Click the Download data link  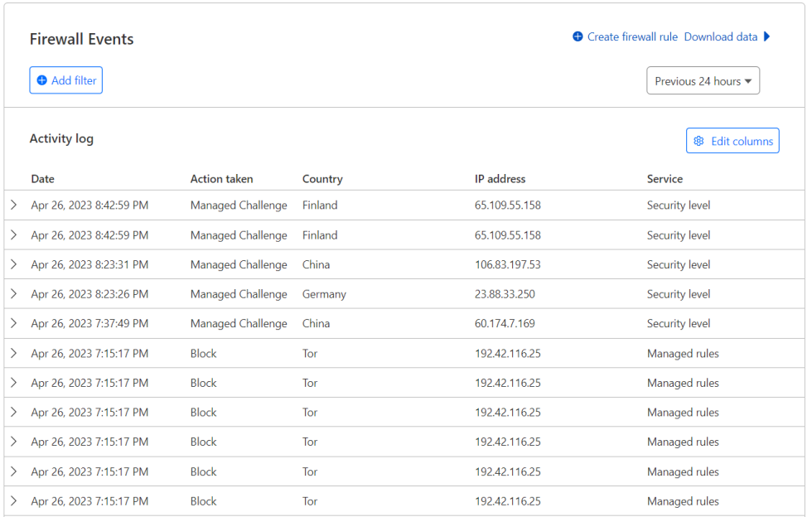point(720,36)
